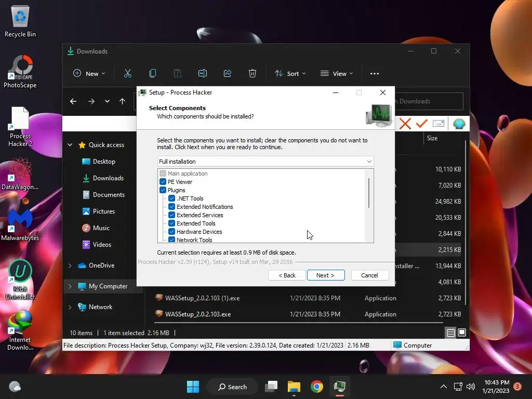Switch to large thumbnails view icon
Image resolution: width=532 pixels, height=399 pixels.
point(462,333)
